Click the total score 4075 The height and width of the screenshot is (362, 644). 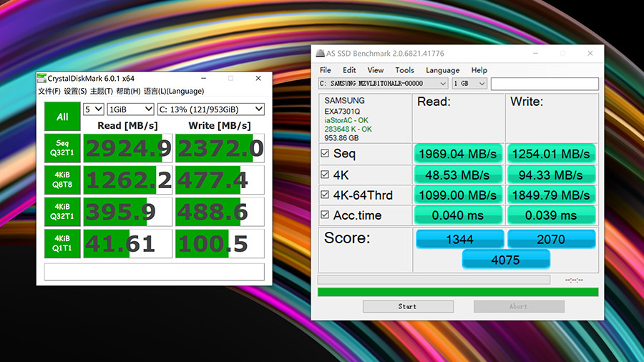tap(506, 260)
